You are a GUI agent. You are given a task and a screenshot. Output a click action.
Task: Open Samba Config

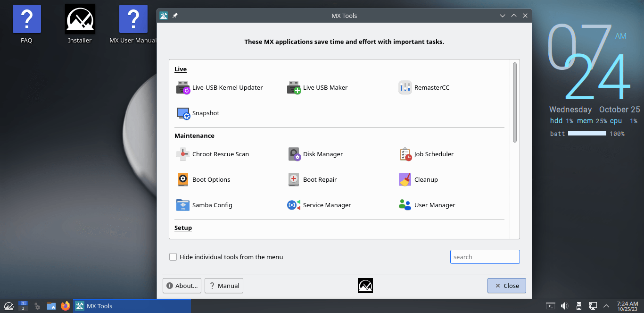[204, 205]
